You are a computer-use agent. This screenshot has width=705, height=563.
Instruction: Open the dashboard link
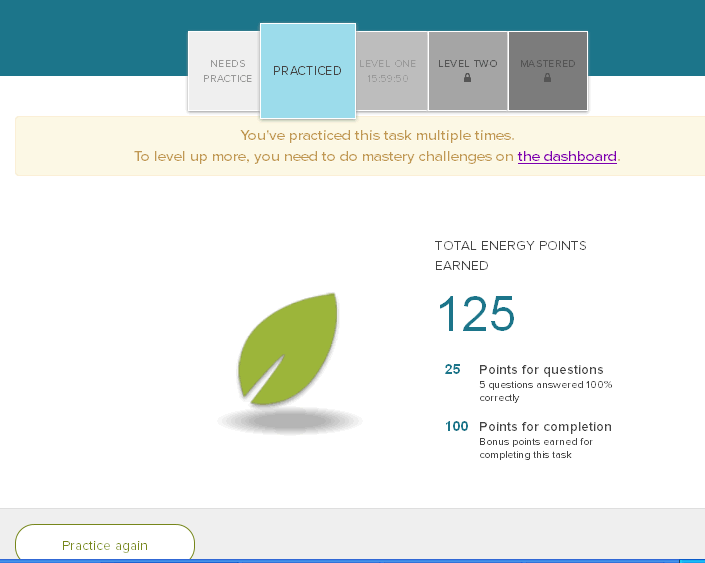coord(567,156)
